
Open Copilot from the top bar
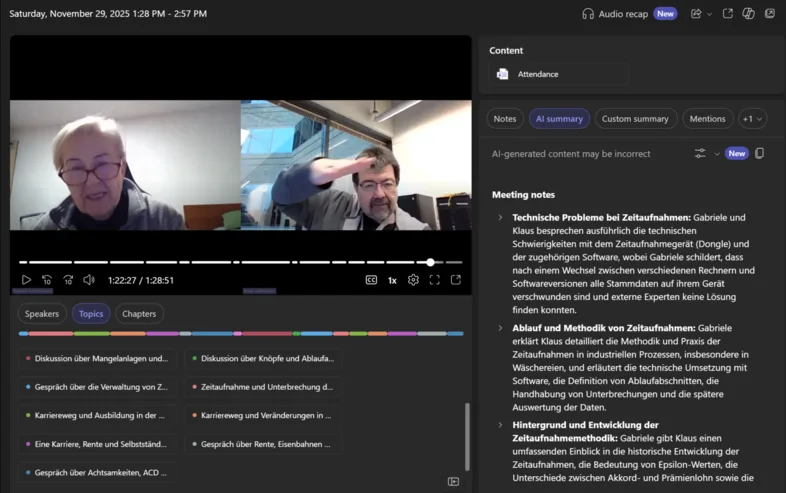pos(748,14)
